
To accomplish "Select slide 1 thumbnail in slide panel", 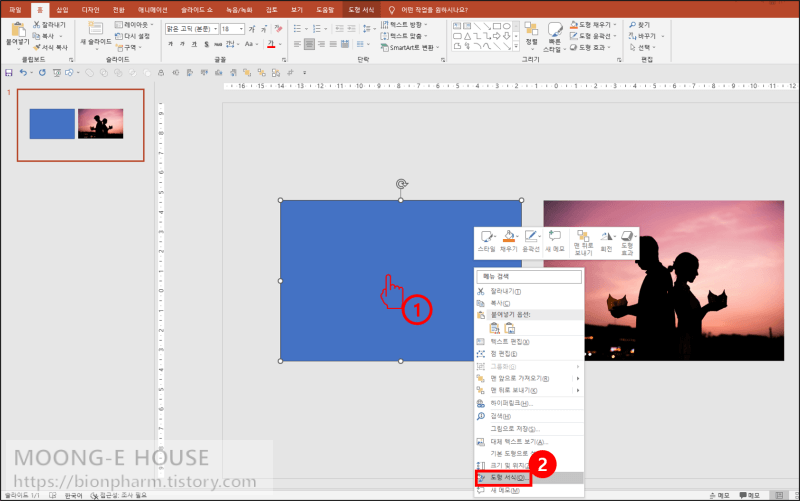I will [81, 125].
